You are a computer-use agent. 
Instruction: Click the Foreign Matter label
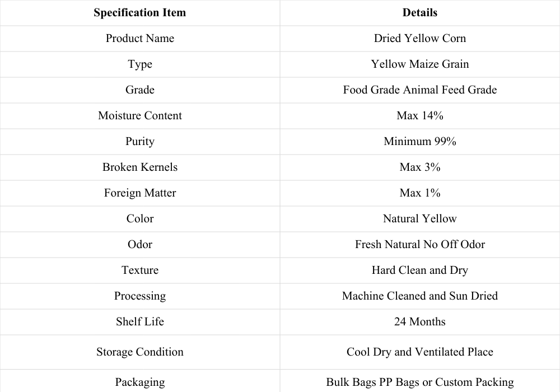pos(139,193)
